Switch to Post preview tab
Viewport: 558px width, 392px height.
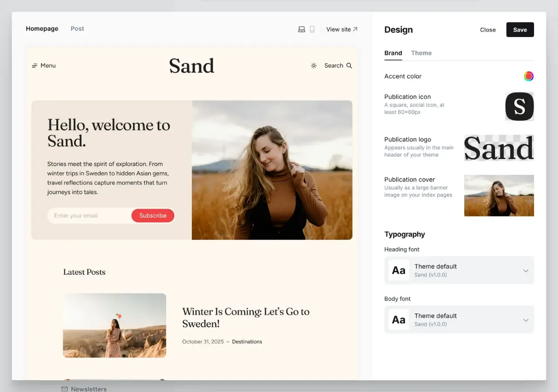tap(77, 29)
